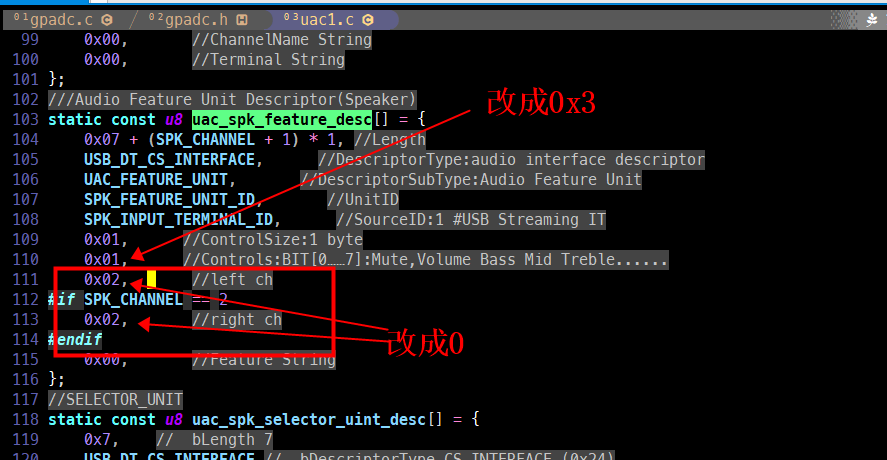Screen dimensions: 887x460
Task: Click the C file icon on uac1.c tab
Action: point(368,20)
